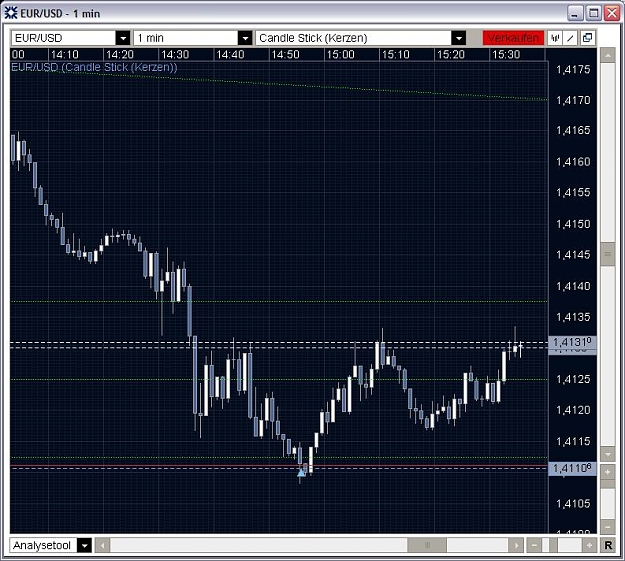Click the application icon in title bar
The image size is (625, 561).
click(x=11, y=13)
